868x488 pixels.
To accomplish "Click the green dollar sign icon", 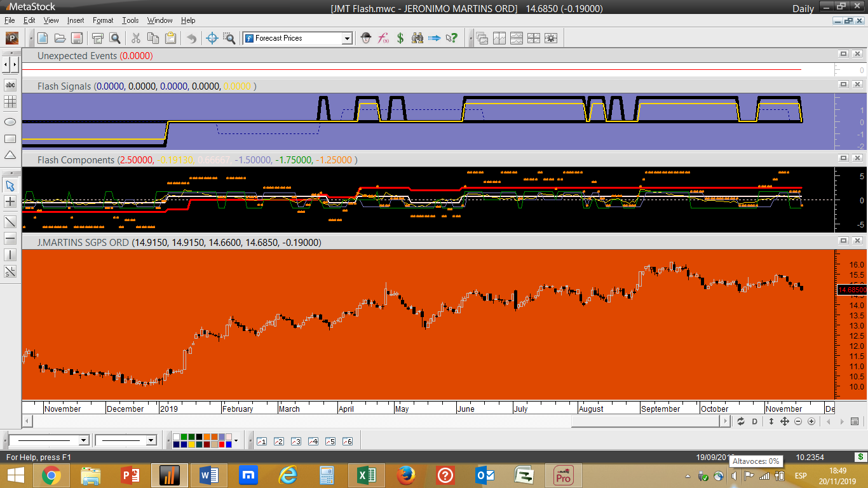I will click(400, 38).
